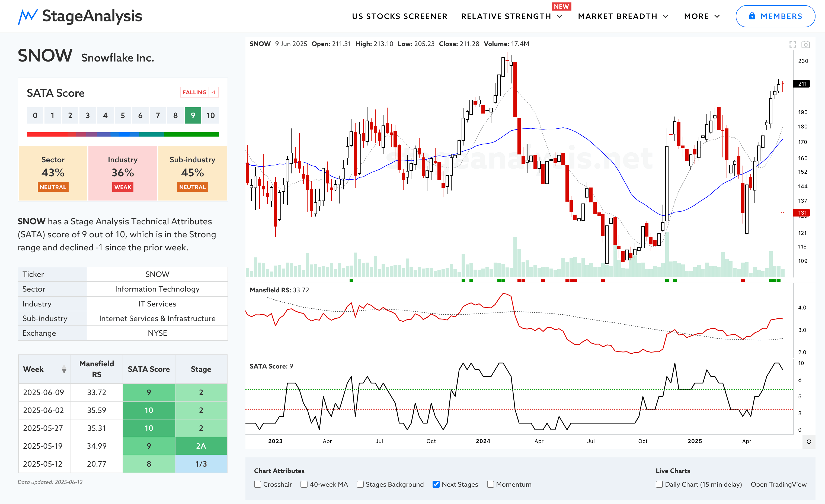Click the Members button
The height and width of the screenshot is (504, 825).
(x=775, y=16)
